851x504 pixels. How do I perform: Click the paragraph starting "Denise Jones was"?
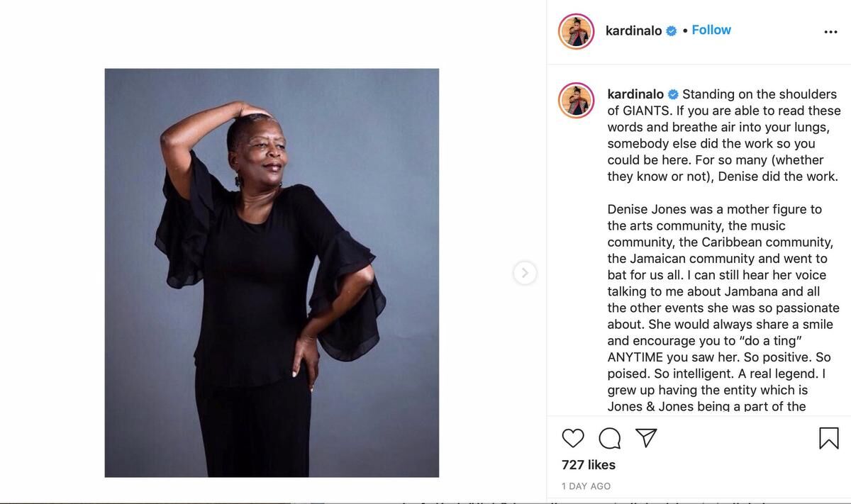click(715, 209)
